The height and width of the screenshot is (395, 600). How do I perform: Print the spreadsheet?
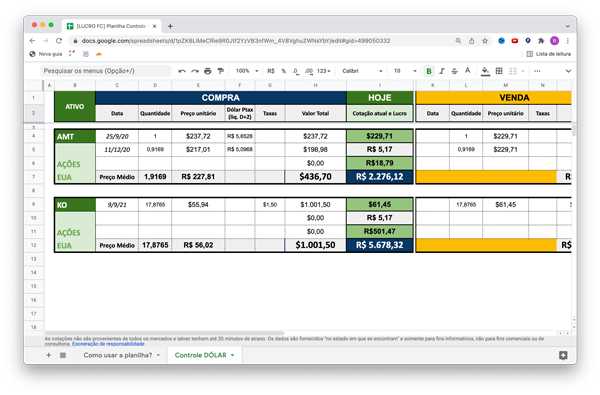tap(208, 71)
